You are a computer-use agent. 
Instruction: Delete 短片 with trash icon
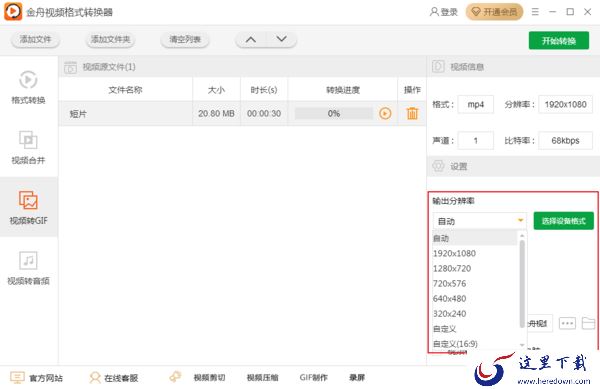(412, 113)
